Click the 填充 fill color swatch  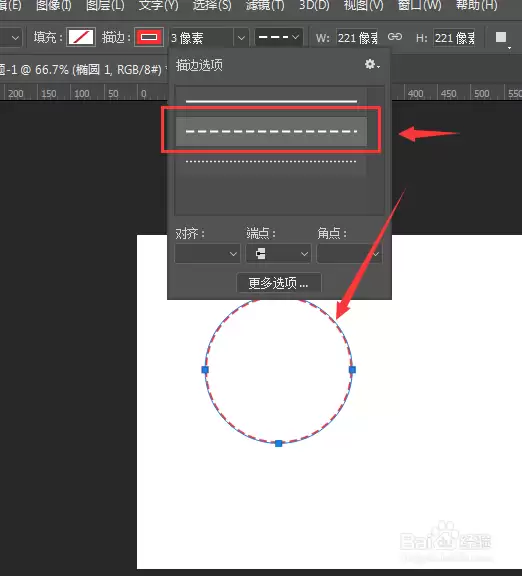pyautogui.click(x=81, y=37)
